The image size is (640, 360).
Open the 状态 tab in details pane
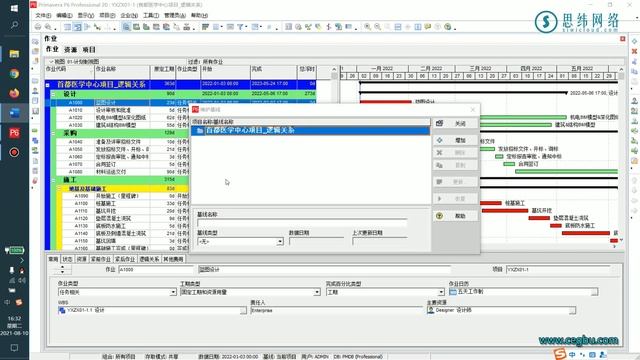click(x=67, y=259)
